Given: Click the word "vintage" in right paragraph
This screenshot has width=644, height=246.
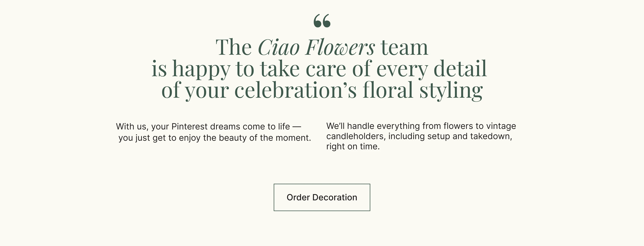Looking at the screenshot, I should coord(501,126).
